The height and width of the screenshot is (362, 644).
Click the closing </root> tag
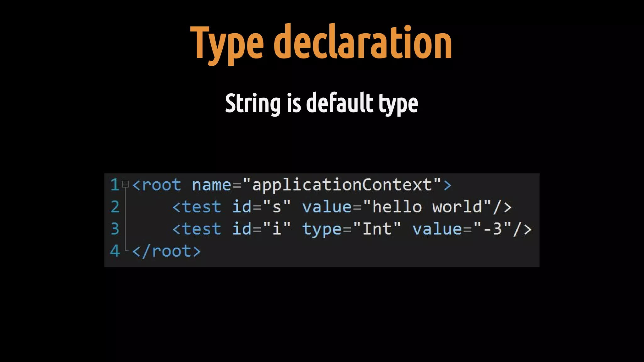pyautogui.click(x=166, y=251)
